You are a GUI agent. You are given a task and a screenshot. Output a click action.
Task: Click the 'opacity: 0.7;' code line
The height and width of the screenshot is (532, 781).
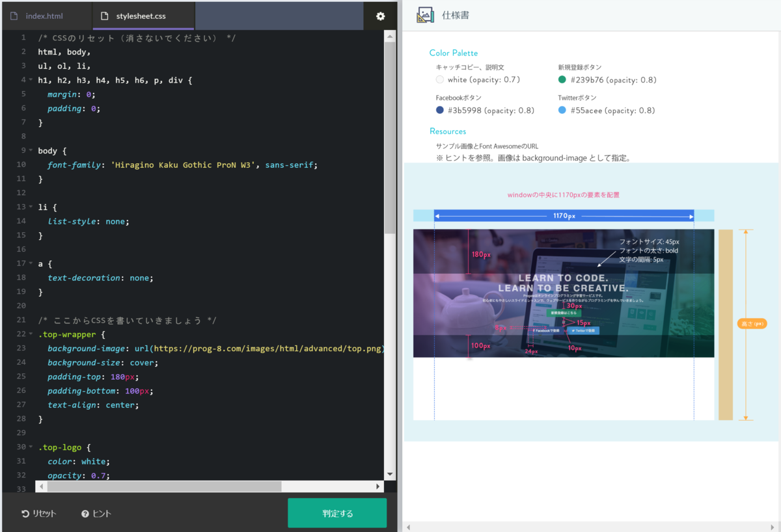point(79,476)
